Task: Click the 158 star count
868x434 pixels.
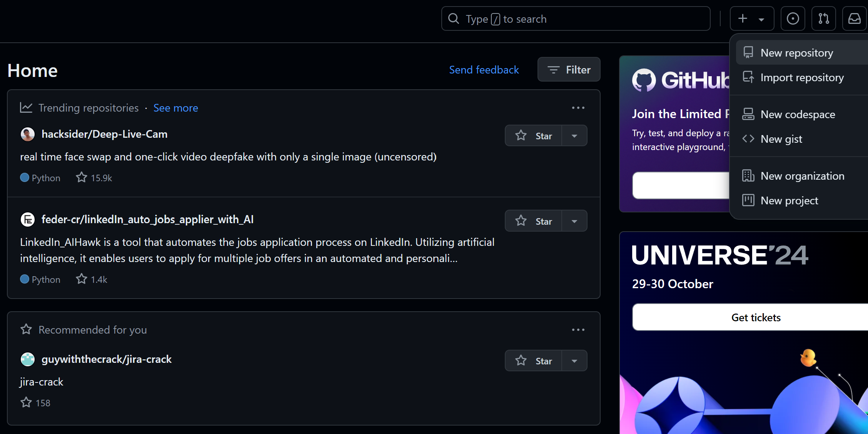Action: [x=43, y=403]
